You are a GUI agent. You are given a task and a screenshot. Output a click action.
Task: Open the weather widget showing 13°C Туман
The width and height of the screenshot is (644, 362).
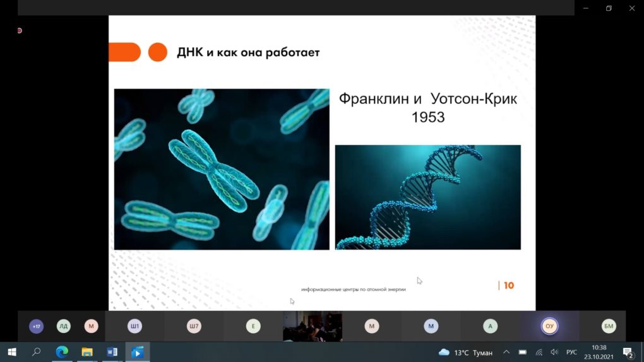click(x=466, y=352)
